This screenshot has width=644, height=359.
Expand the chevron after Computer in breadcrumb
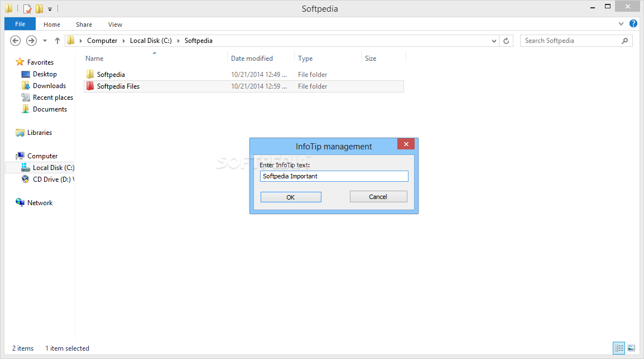(x=124, y=41)
